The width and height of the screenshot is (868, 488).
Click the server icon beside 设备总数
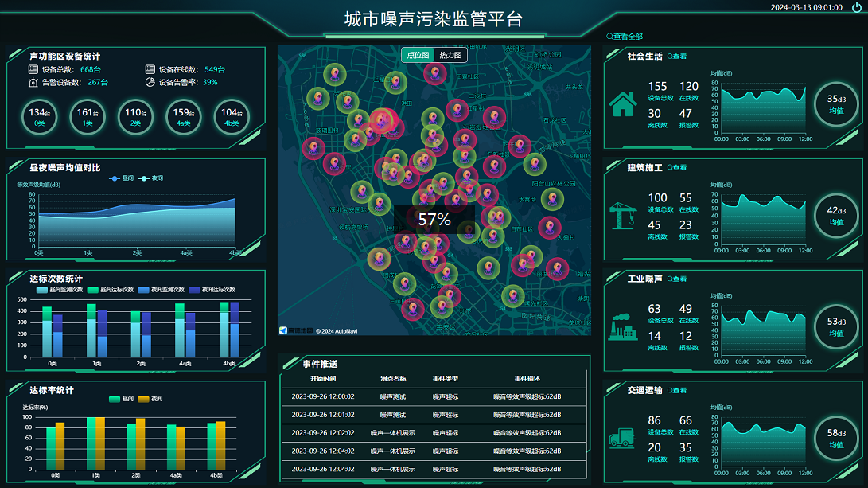pyautogui.click(x=33, y=70)
